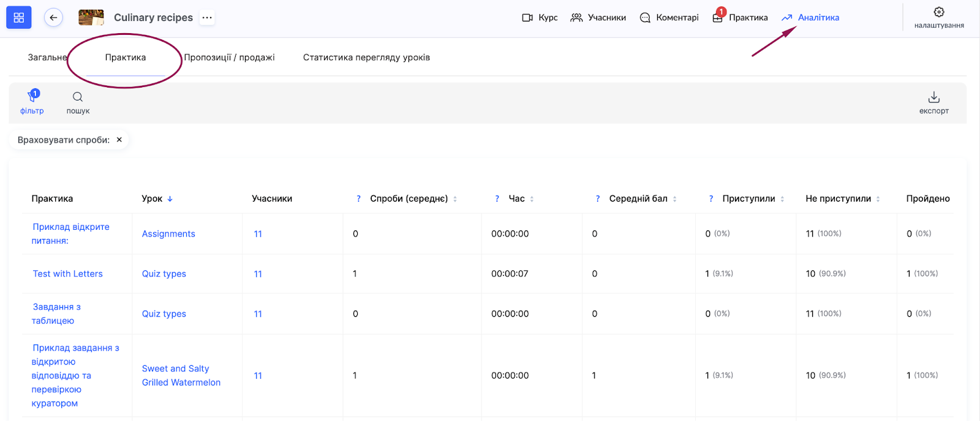Open the filter icon with badge
The height and width of the screenshot is (421, 980).
pos(32,97)
